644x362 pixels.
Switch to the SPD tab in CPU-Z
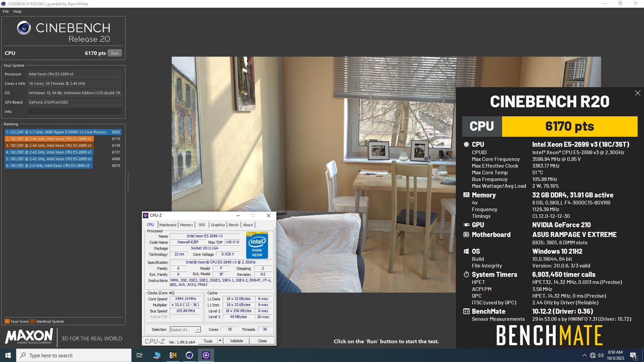coord(202,225)
